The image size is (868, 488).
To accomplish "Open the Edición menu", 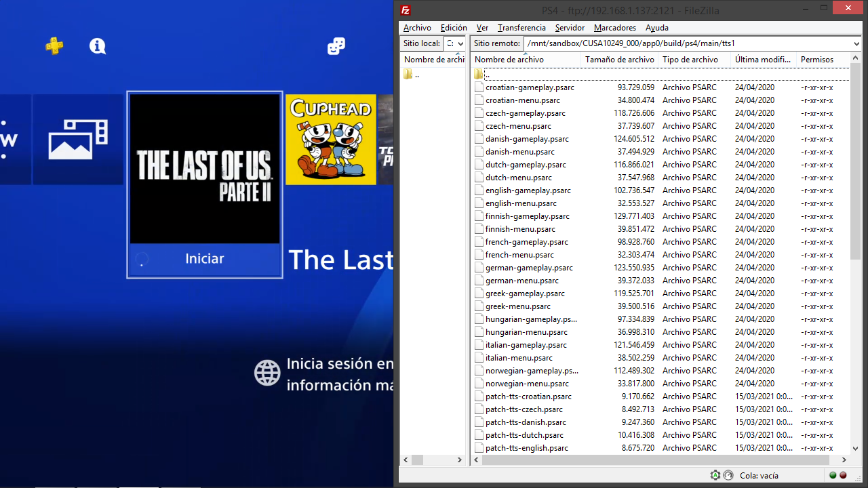I will (x=454, y=28).
